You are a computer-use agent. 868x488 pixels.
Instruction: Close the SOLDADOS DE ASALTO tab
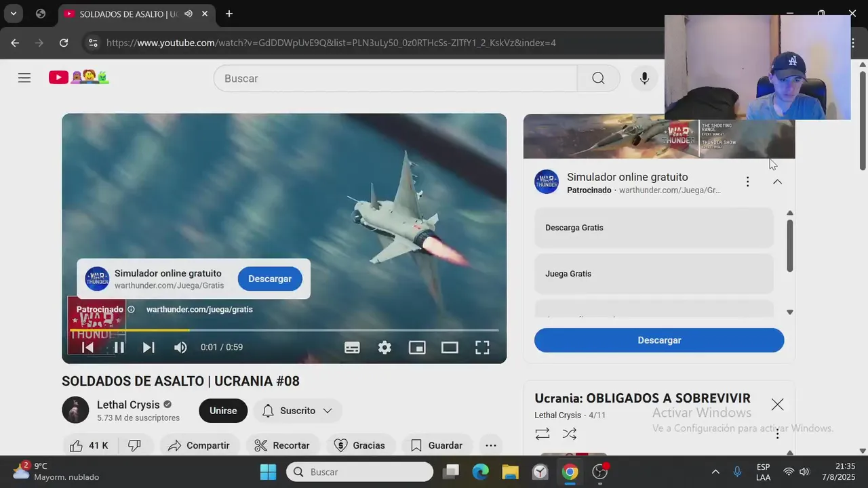(x=205, y=14)
